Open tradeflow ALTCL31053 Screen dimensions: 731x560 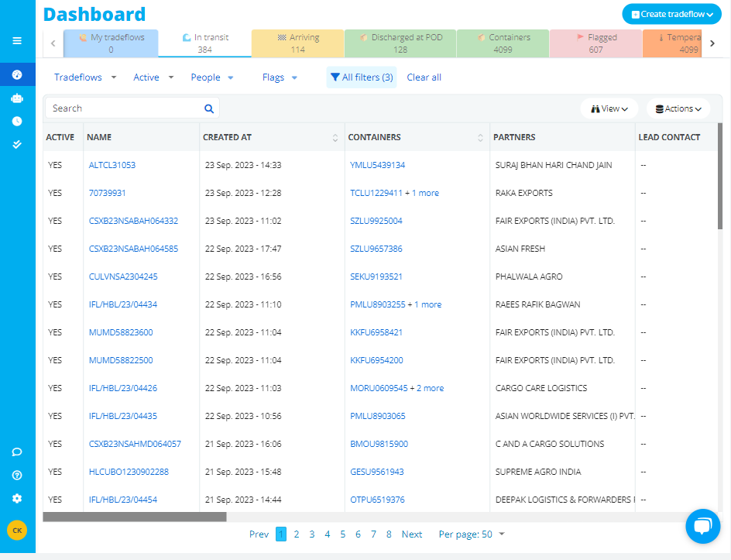coord(112,165)
